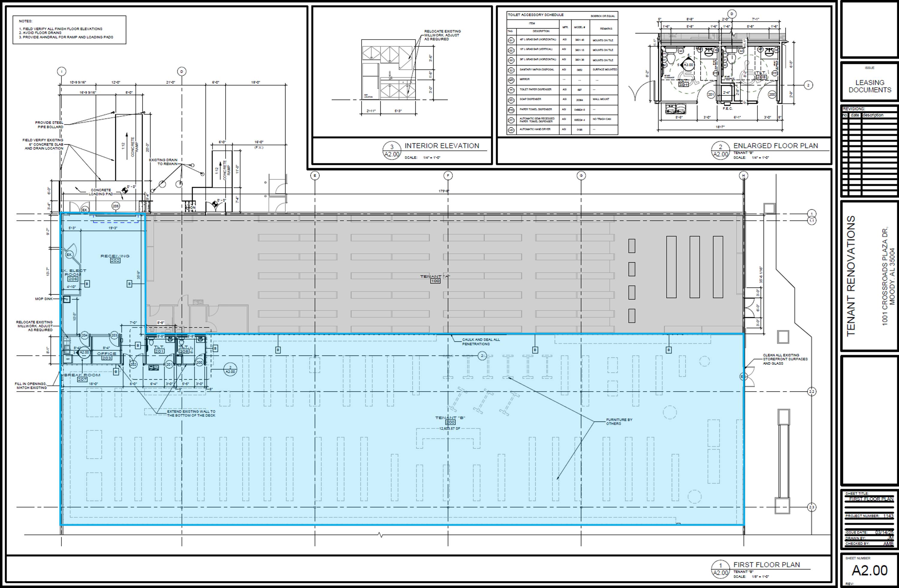
Task: Click the ENLARGED FLOOR PLAN view title
Action: pos(776,146)
